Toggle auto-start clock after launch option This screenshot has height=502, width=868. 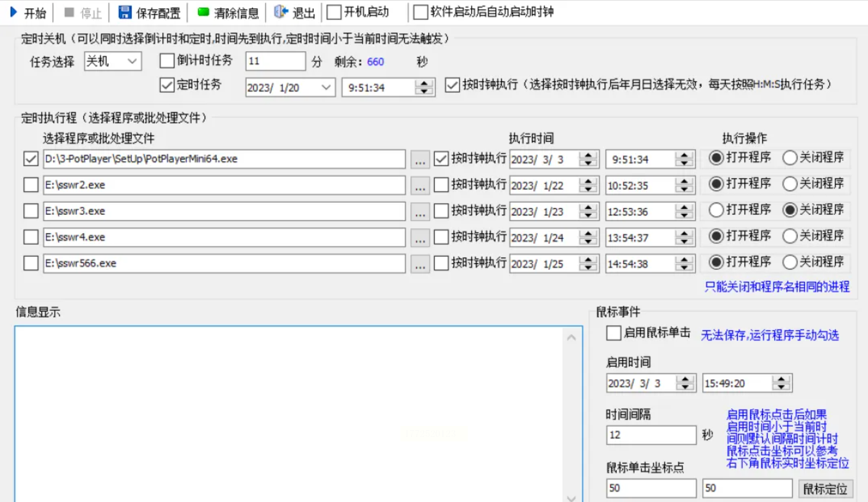(x=420, y=12)
